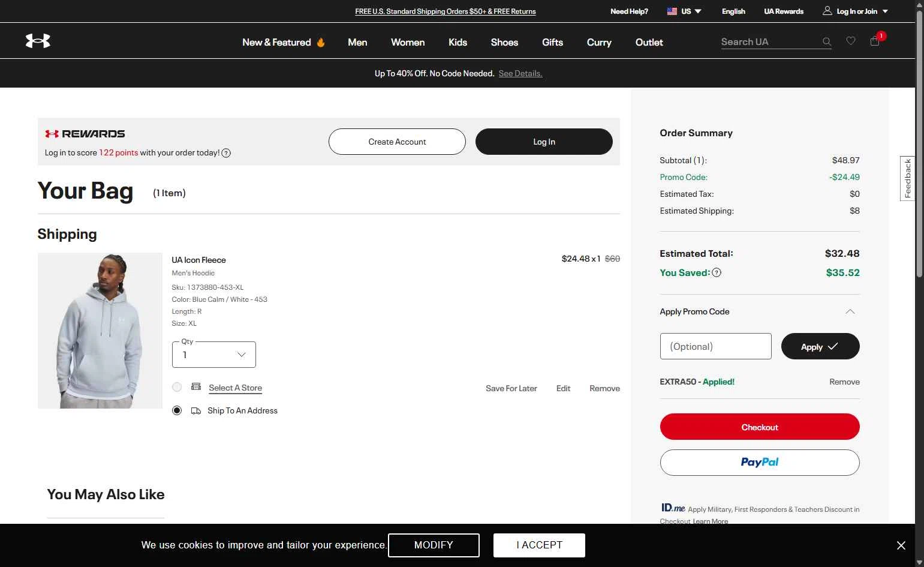Screen dimensions: 924x567
Task: Click the Select A Store link
Action: [235, 388]
